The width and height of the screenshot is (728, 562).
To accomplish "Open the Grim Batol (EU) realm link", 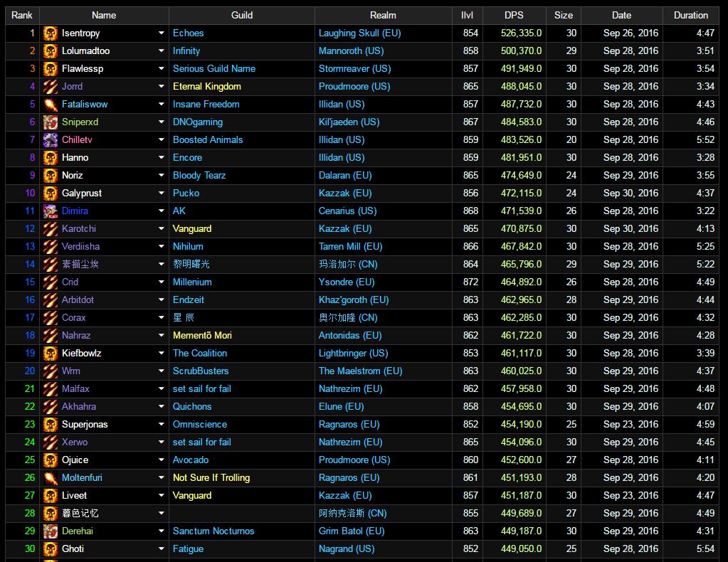I will pos(352,531).
